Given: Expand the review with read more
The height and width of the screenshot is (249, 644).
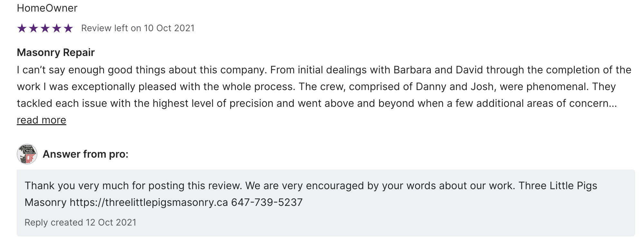Looking at the screenshot, I should (42, 120).
